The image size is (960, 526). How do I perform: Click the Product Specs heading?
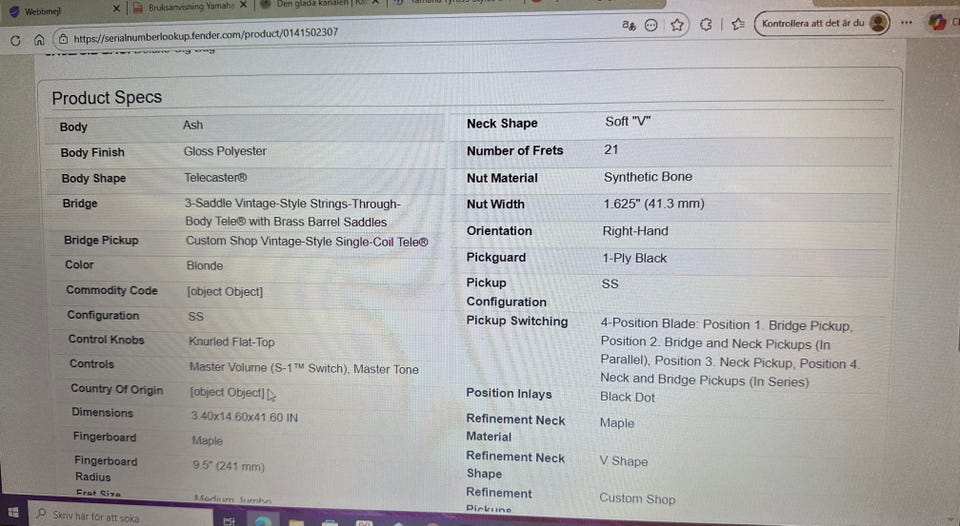pos(107,97)
